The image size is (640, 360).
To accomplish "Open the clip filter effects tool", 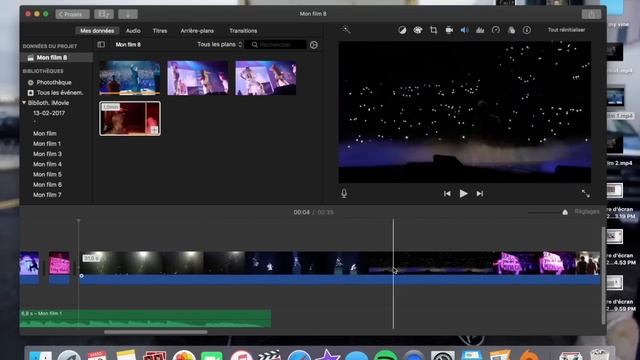I will [x=511, y=30].
